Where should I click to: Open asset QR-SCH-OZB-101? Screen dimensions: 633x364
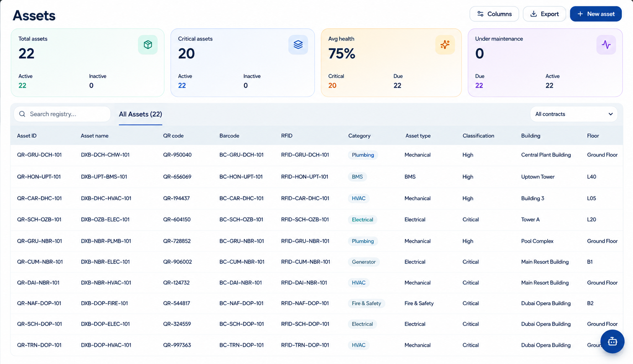[x=39, y=220]
